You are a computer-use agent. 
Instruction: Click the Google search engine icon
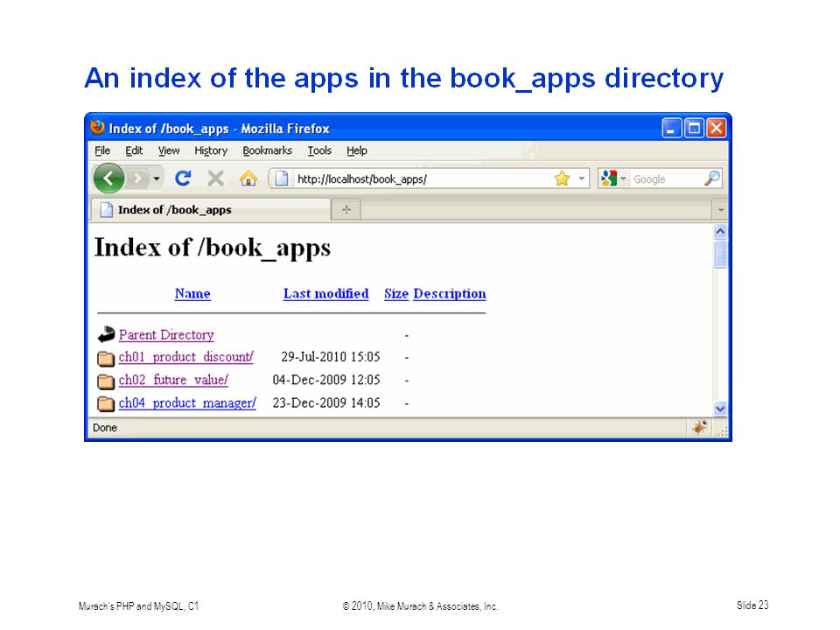tap(609, 178)
